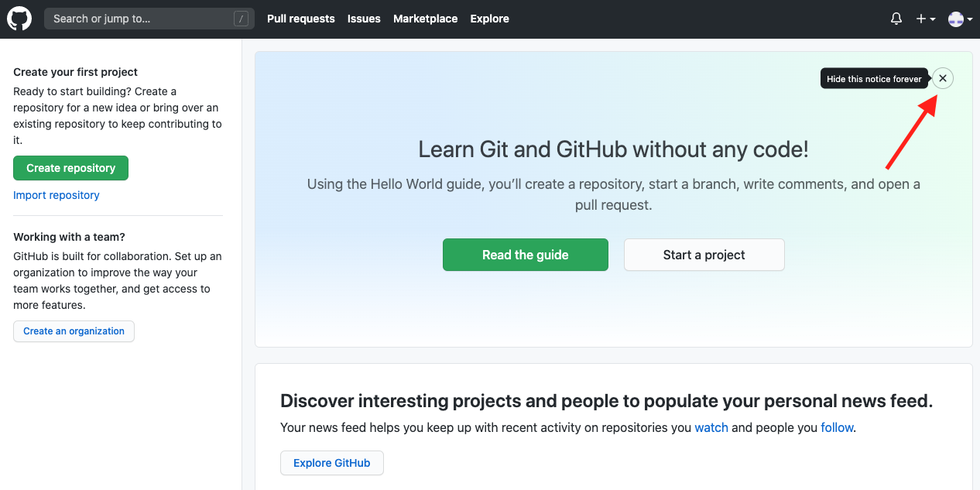
Task: Open the watch link in news feed text
Action: coord(711,427)
